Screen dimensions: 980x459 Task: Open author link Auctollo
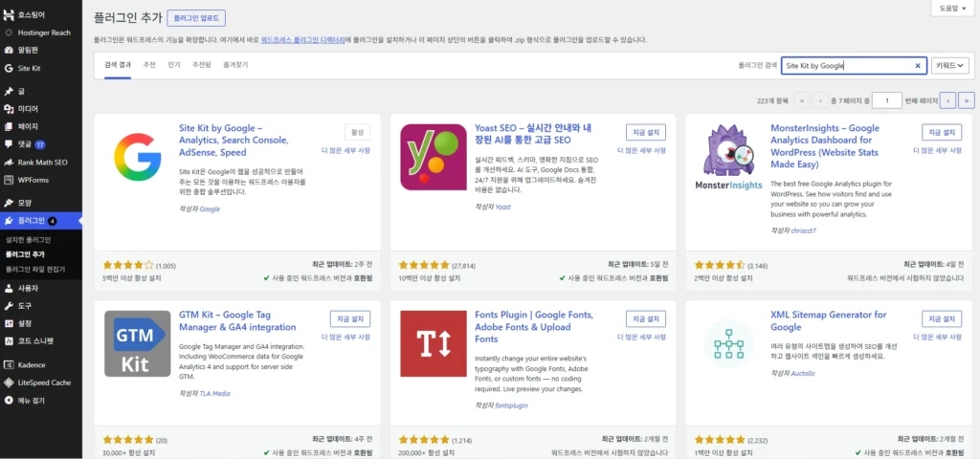803,374
